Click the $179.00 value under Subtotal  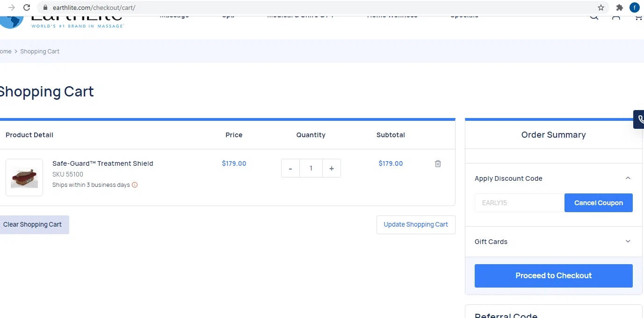click(391, 163)
